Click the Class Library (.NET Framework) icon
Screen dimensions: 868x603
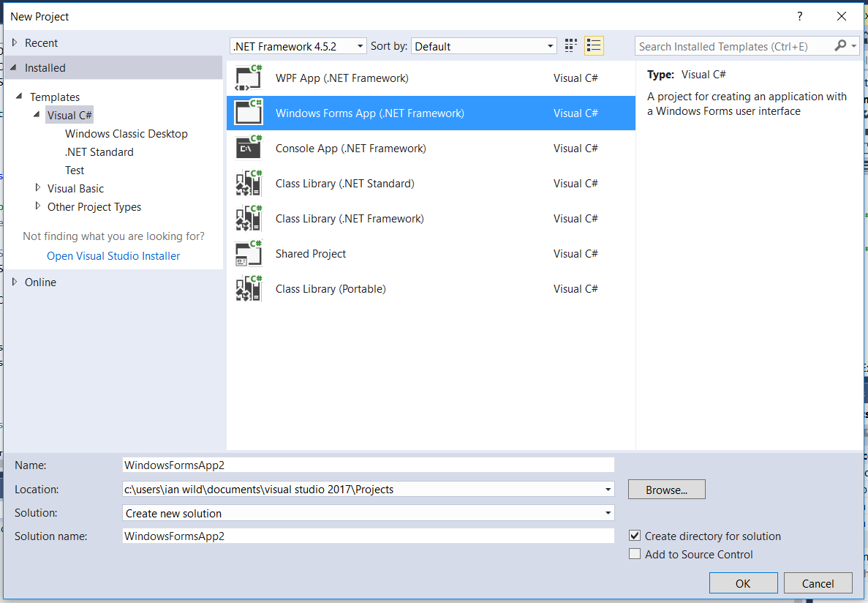(x=249, y=218)
